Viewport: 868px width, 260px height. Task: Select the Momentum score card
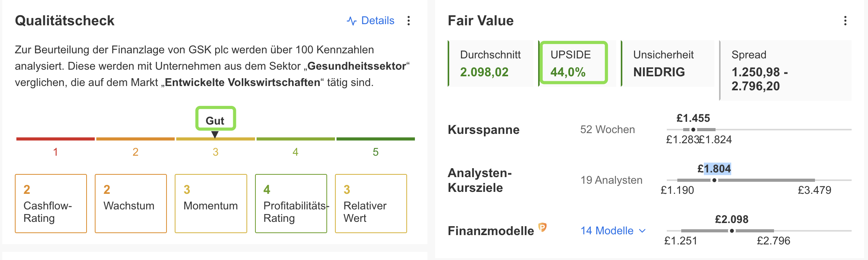[211, 204]
